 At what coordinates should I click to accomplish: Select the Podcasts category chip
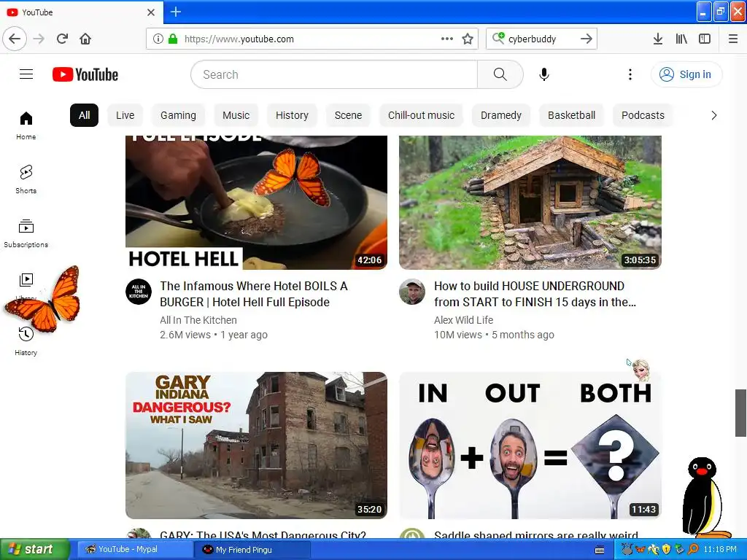pyautogui.click(x=643, y=115)
